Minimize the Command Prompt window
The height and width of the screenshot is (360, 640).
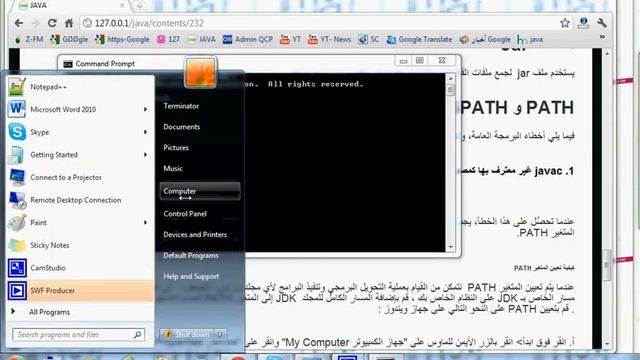403,61
